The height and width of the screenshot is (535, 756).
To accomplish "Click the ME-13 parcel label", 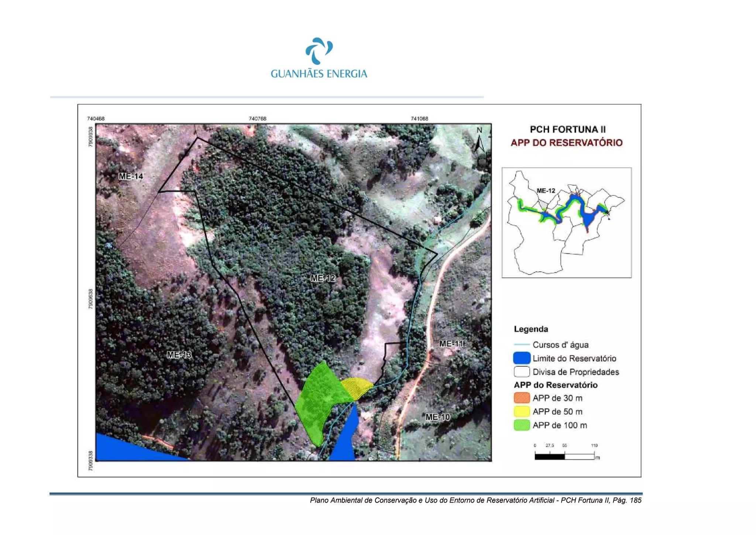I will point(179,355).
